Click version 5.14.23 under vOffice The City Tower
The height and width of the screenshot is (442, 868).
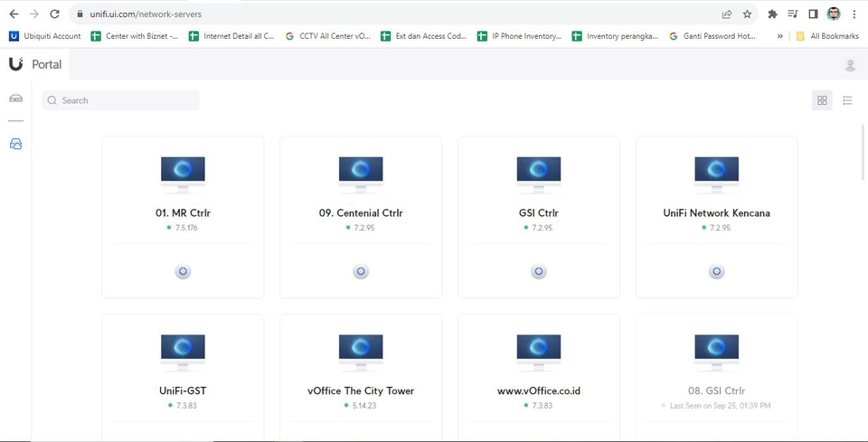364,406
